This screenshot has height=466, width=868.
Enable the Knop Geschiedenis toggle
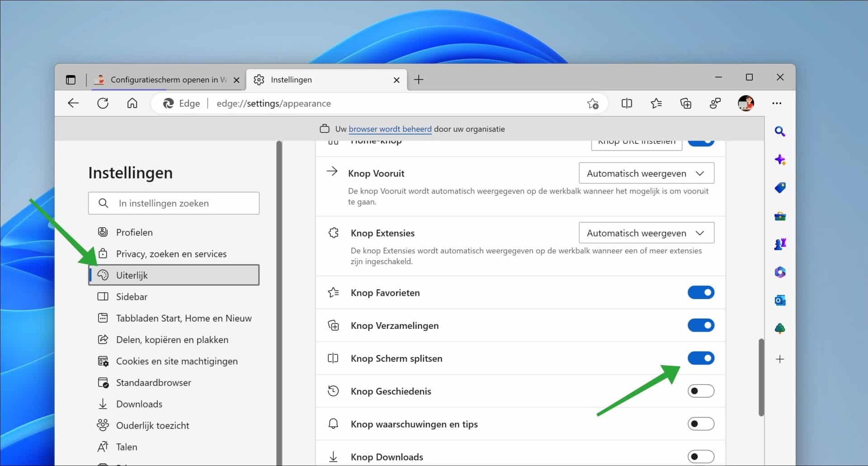pyautogui.click(x=701, y=391)
